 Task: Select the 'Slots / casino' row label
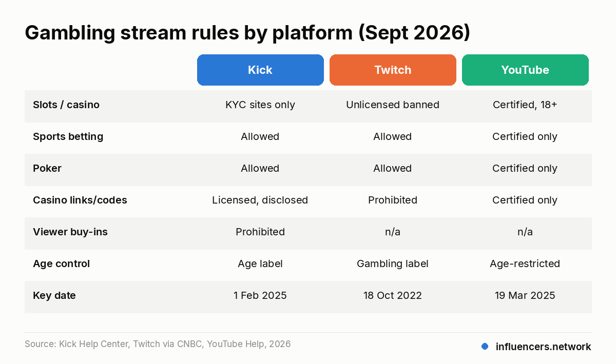pyautogui.click(x=66, y=105)
